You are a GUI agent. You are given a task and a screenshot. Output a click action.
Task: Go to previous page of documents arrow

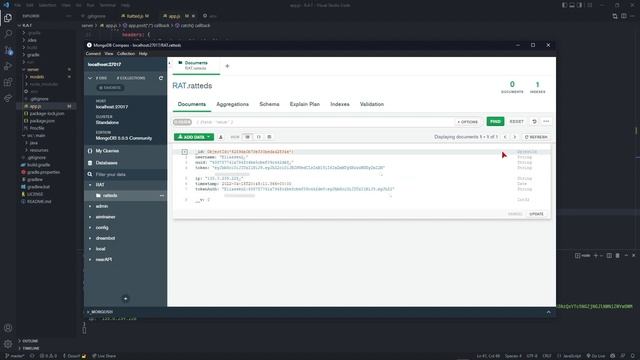pyautogui.click(x=505, y=137)
